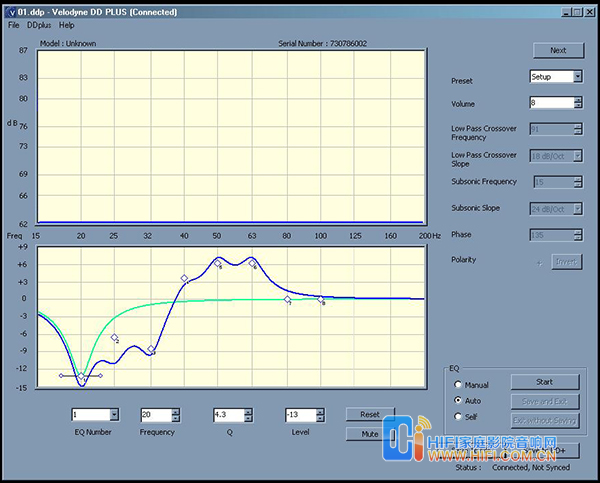Pick EQ band 6 diamond marker
This screenshot has width=600, height=483.
[x=252, y=264]
